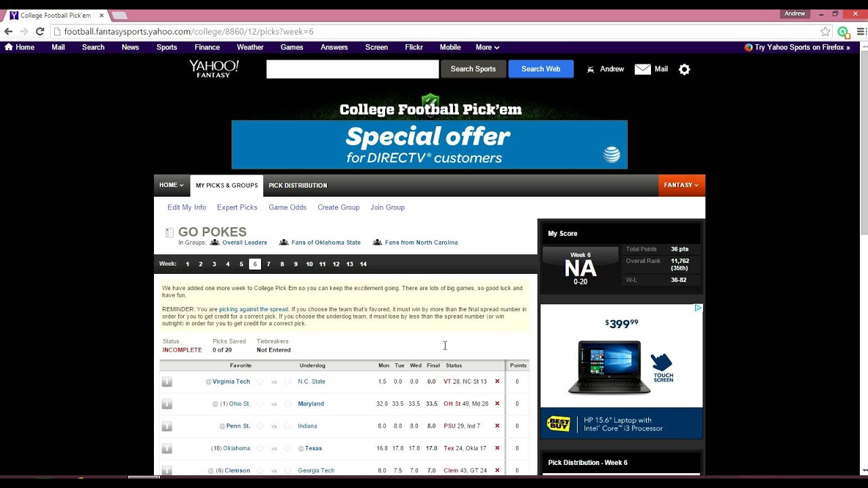Click the Search Sports button
868x488 pixels.
click(x=473, y=69)
